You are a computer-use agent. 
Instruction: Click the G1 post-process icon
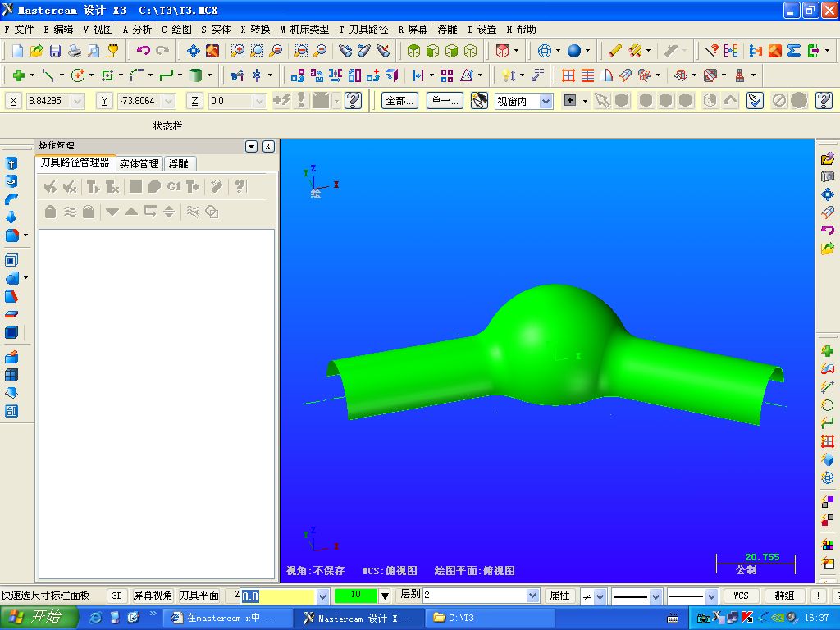point(174,186)
